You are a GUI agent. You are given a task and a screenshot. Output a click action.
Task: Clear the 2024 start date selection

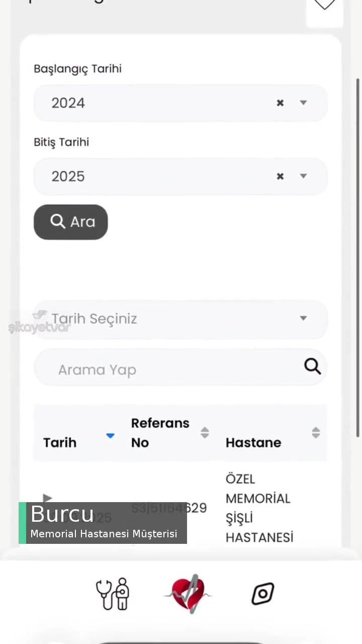pos(280,103)
